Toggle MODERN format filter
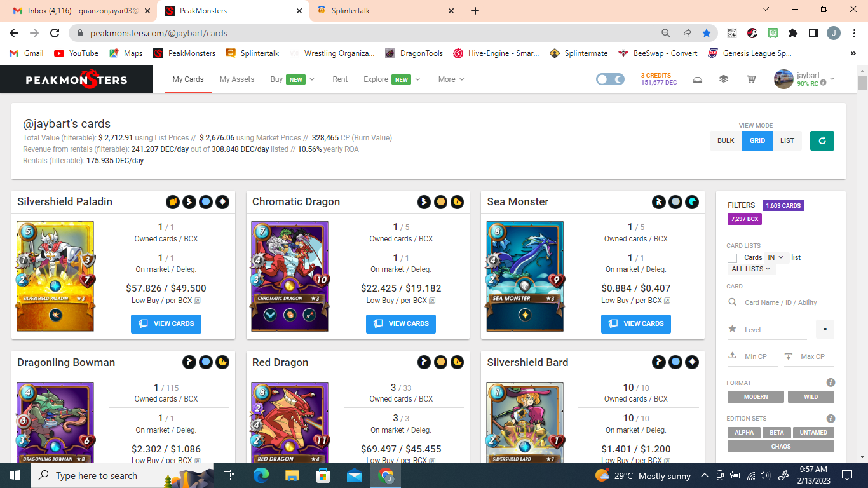 click(x=756, y=397)
